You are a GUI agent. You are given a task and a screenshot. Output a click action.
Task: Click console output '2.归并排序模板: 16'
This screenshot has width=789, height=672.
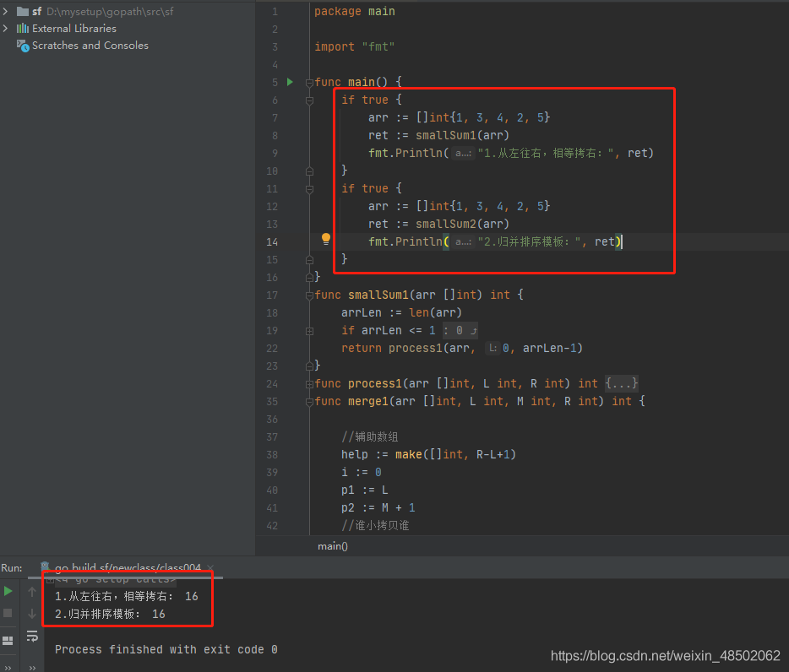110,614
